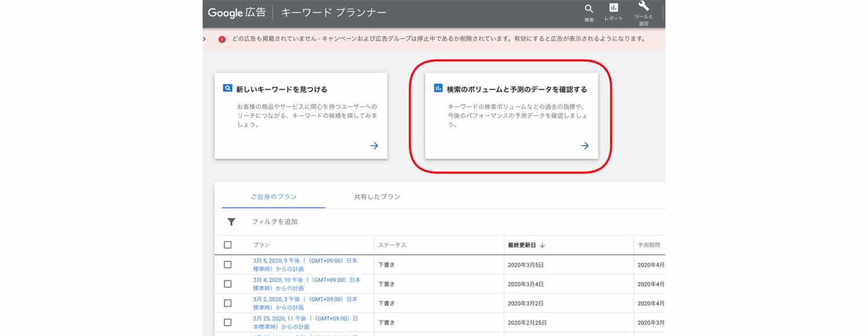This screenshot has width=868, height=336.
Task: Click the blue magnifier icon on keyword card
Action: (x=227, y=88)
